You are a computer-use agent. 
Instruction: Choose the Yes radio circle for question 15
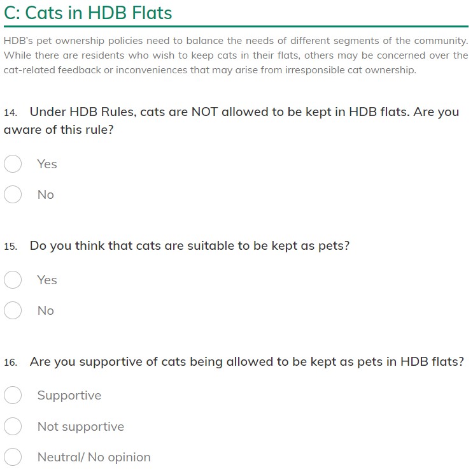(x=13, y=280)
